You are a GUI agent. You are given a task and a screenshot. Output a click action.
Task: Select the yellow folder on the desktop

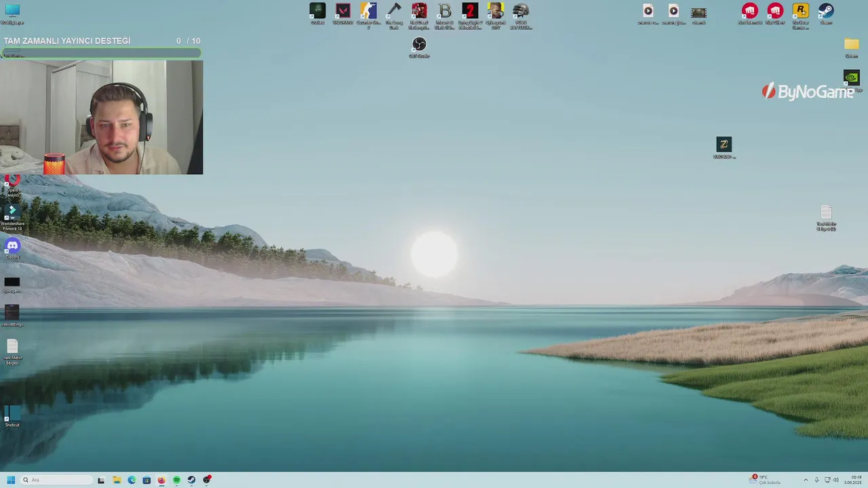852,45
